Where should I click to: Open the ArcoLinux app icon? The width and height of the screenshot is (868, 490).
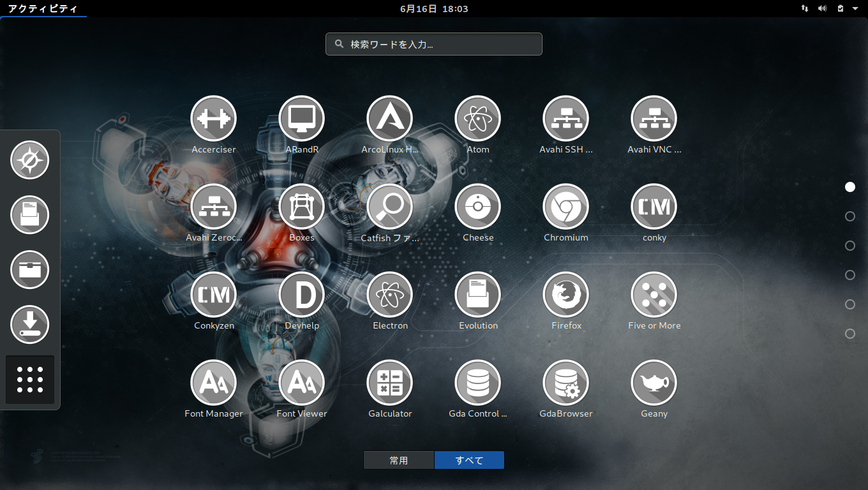tap(390, 119)
